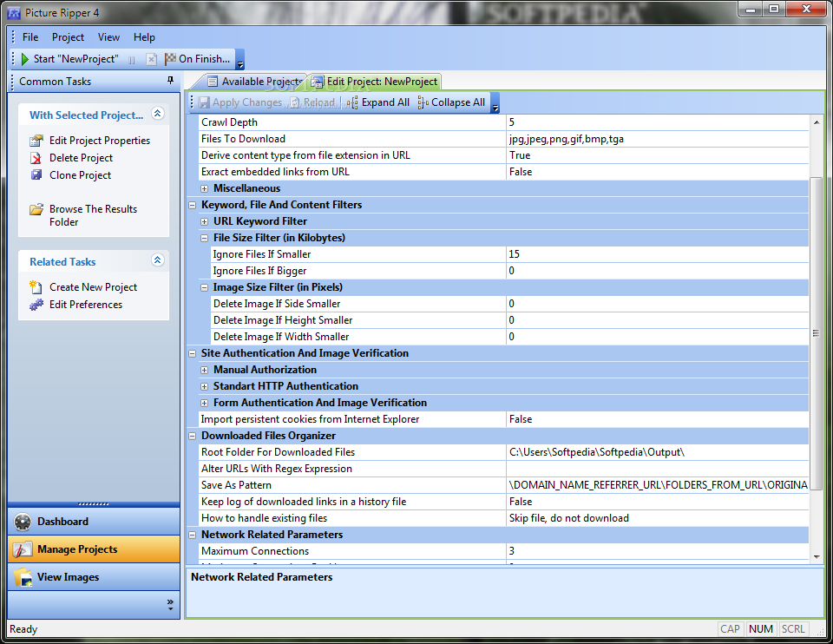833x644 pixels.
Task: Open the File menu
Action: [x=30, y=37]
